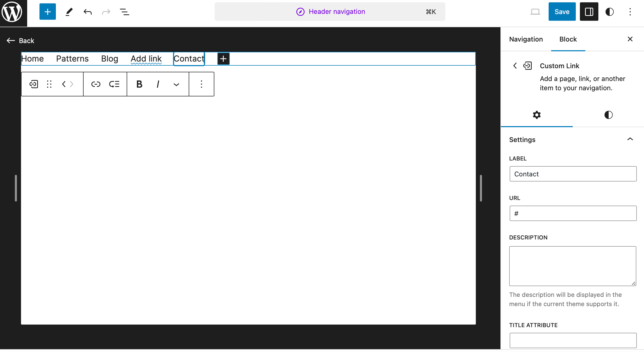Select parent Navigation block icon in toolbar

34,84
